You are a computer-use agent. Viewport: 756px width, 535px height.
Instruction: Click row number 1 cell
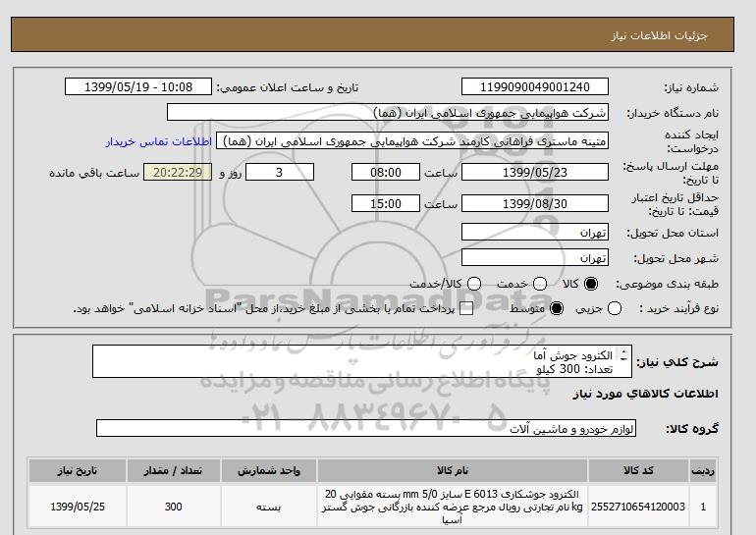(x=703, y=507)
